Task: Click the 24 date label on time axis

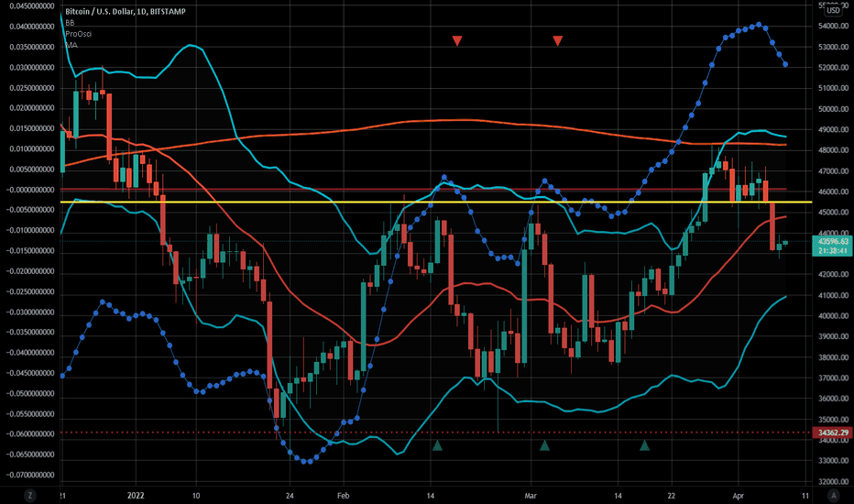Action: pyautogui.click(x=290, y=495)
